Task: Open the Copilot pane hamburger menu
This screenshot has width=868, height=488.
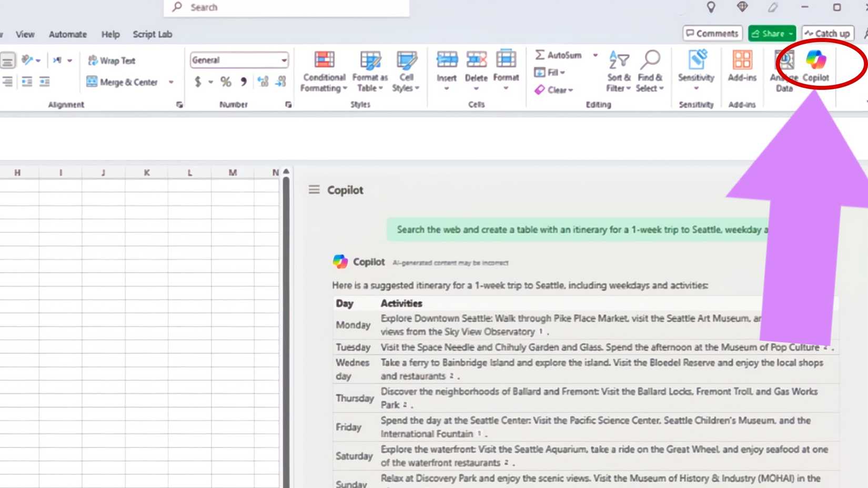Action: click(314, 190)
